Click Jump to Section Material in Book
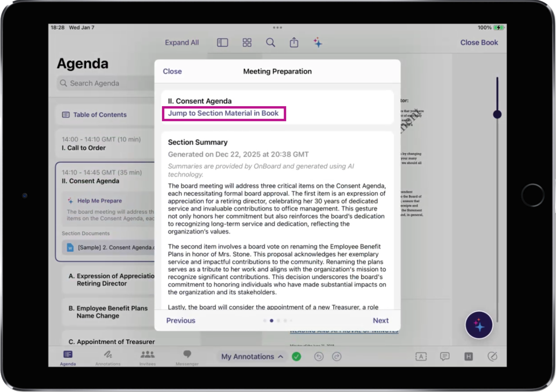 223,113
